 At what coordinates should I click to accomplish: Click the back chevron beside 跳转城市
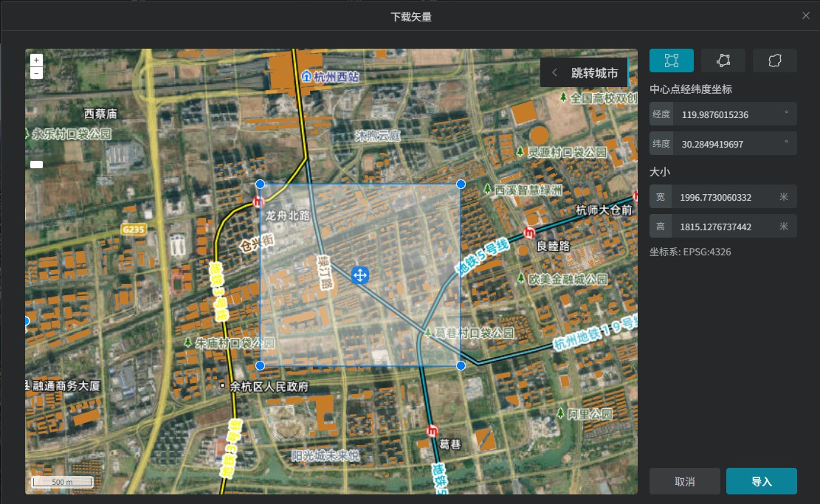(x=554, y=73)
